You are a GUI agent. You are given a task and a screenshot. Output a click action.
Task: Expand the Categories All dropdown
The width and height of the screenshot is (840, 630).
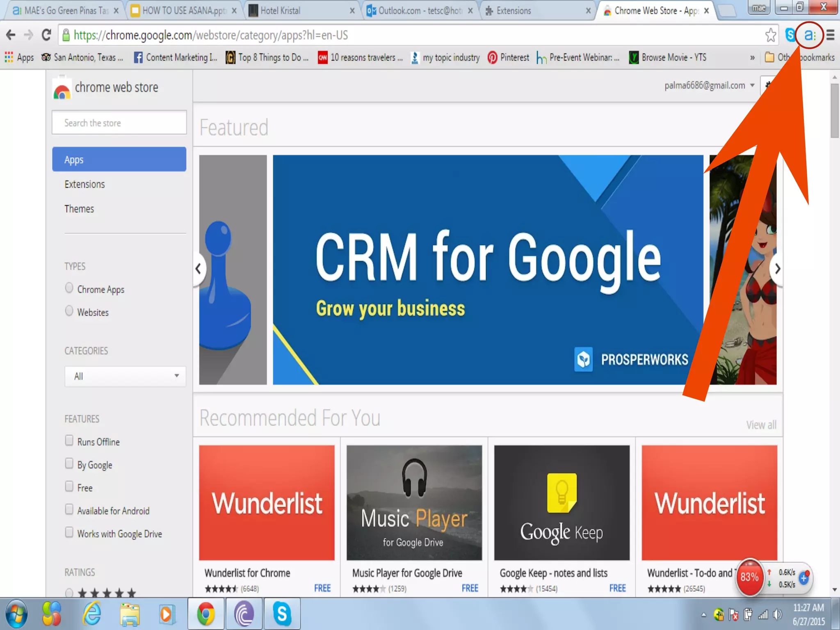click(125, 376)
